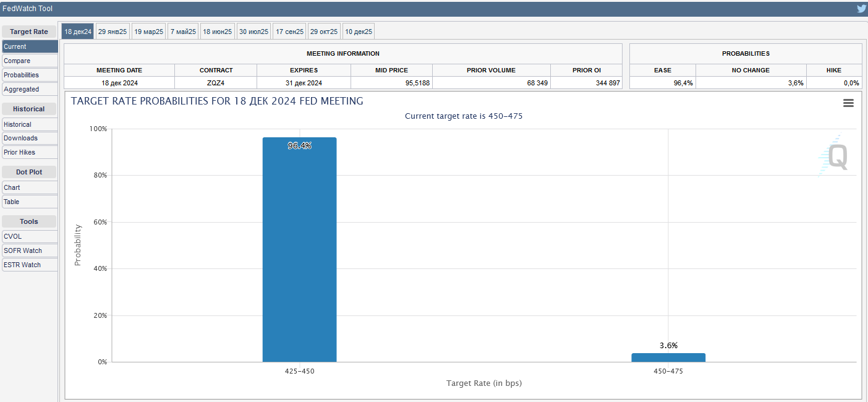Viewport: 868px width, 402px height.
Task: Open the 10 дек25 meeting tab
Action: (359, 32)
